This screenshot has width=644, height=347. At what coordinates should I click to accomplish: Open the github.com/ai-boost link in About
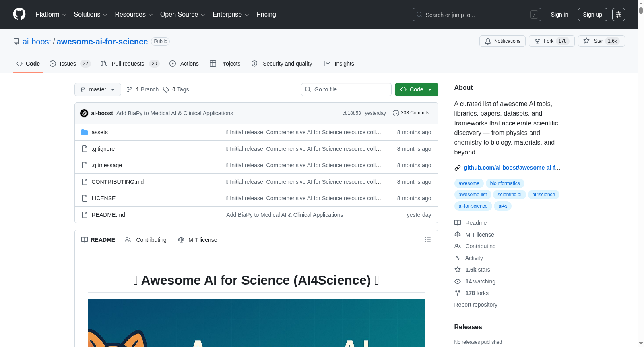[x=512, y=168]
